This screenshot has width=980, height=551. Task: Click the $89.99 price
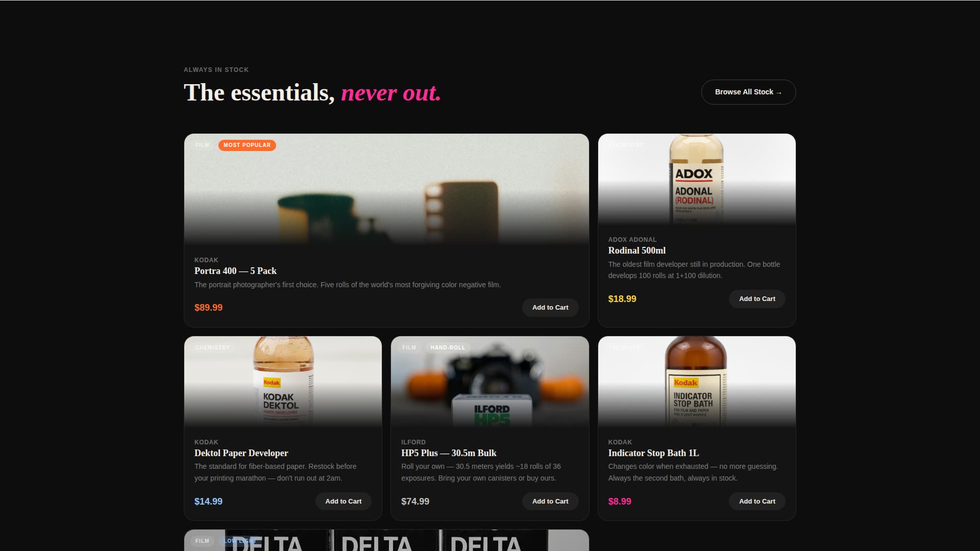[x=208, y=308]
